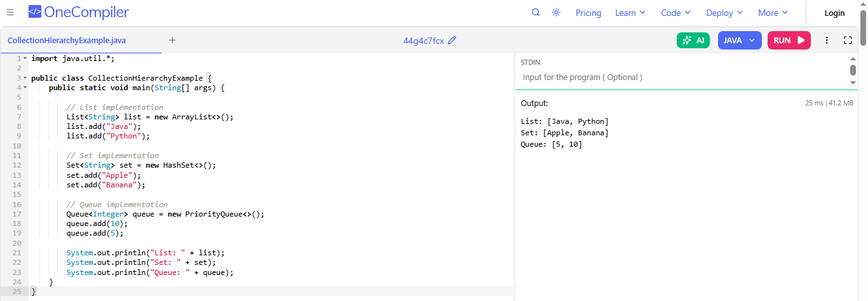Go to the Pricing page

[x=588, y=13]
